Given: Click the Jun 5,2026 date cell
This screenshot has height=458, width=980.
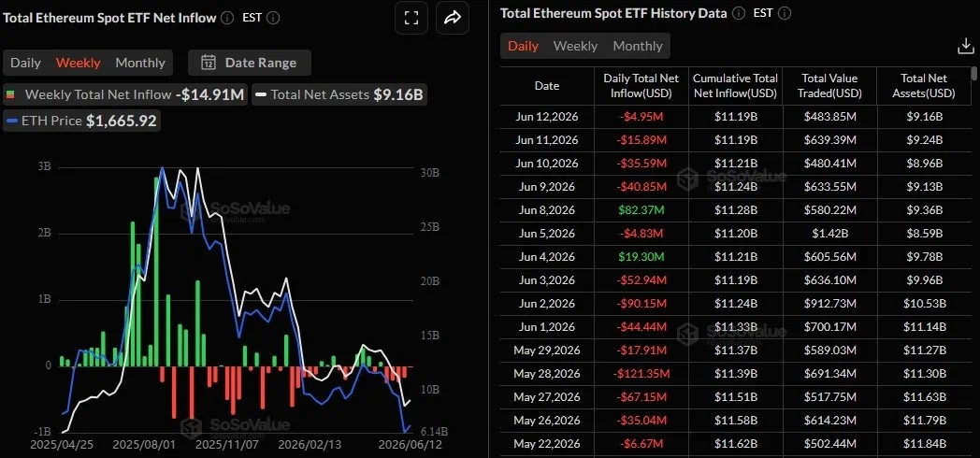Looking at the screenshot, I should click(x=547, y=233).
